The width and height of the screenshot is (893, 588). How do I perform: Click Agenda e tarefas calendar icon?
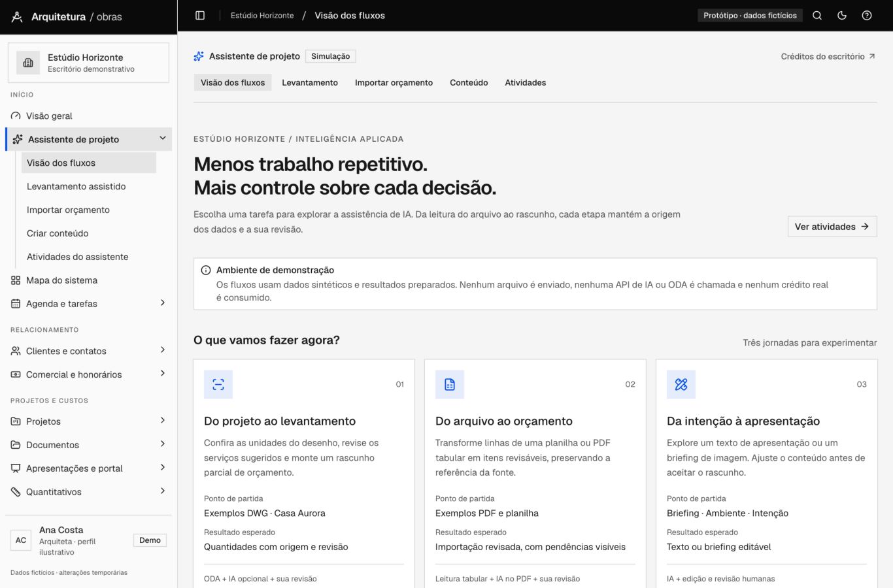click(x=16, y=304)
